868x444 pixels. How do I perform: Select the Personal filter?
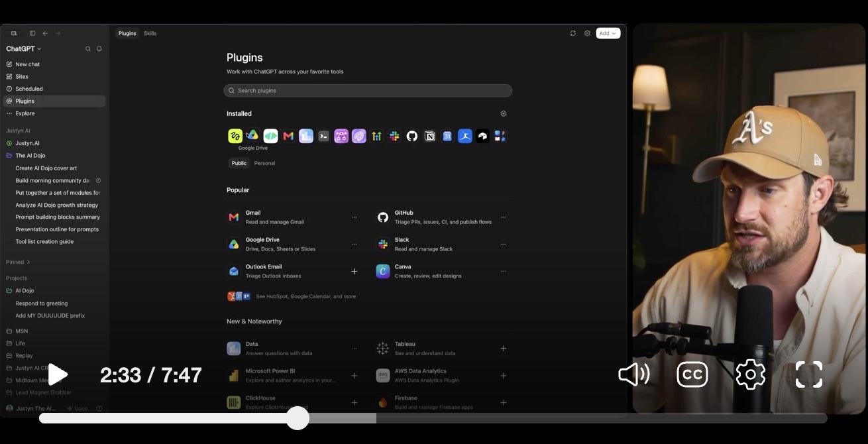tap(264, 163)
